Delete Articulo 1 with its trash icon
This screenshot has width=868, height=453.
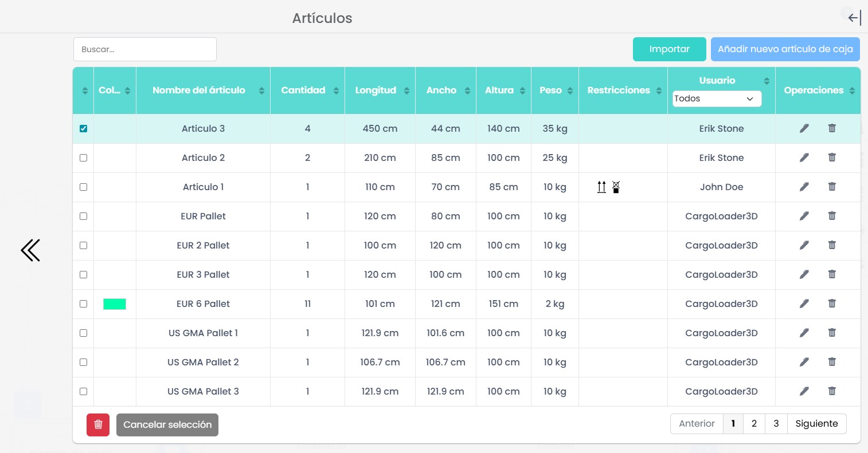pyautogui.click(x=832, y=187)
